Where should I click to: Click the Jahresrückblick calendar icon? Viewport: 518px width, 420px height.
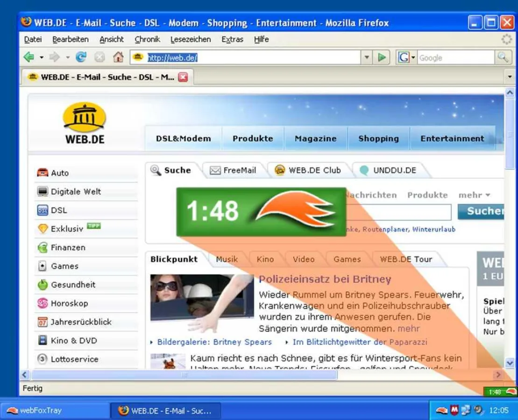[x=43, y=322]
